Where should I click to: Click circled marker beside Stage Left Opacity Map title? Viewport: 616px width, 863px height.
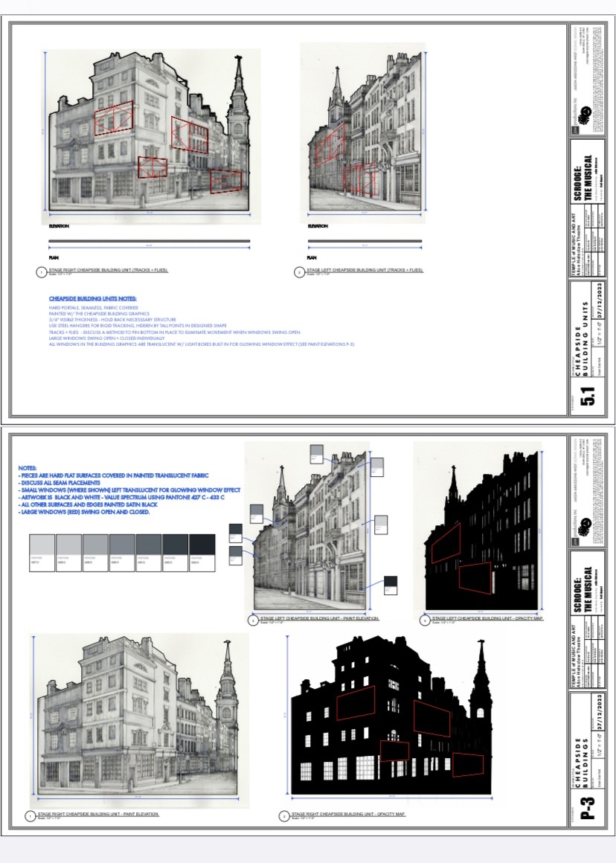[x=425, y=620]
